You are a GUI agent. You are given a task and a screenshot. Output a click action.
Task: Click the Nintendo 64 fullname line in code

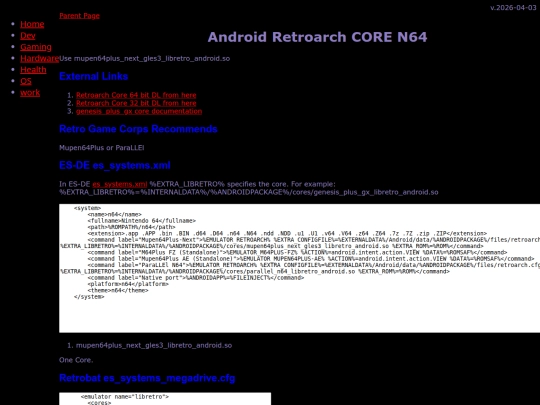tap(142, 221)
